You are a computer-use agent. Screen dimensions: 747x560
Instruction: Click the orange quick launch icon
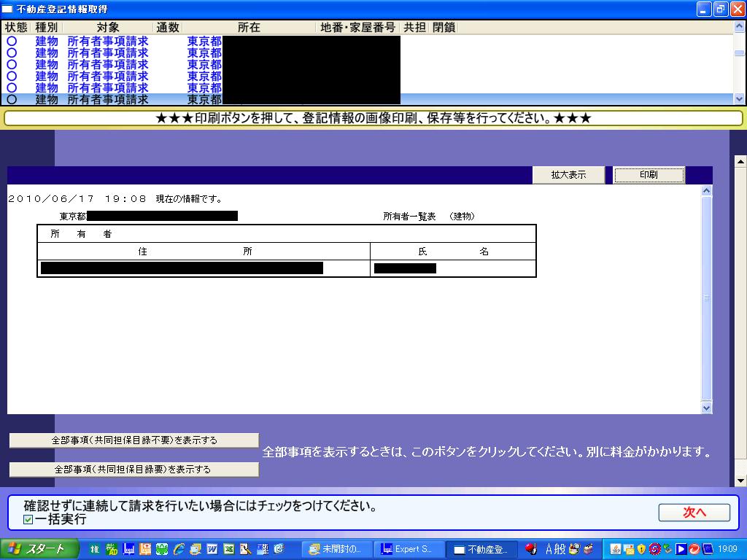(145, 549)
